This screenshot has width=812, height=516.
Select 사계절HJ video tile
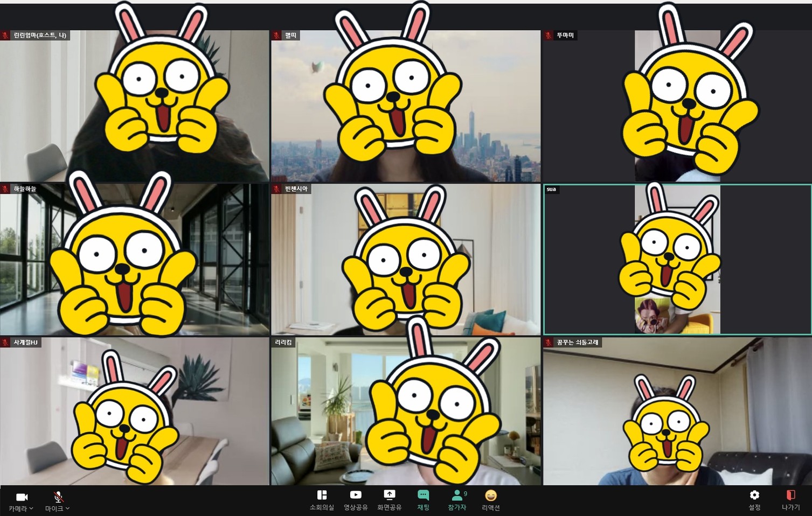134,412
